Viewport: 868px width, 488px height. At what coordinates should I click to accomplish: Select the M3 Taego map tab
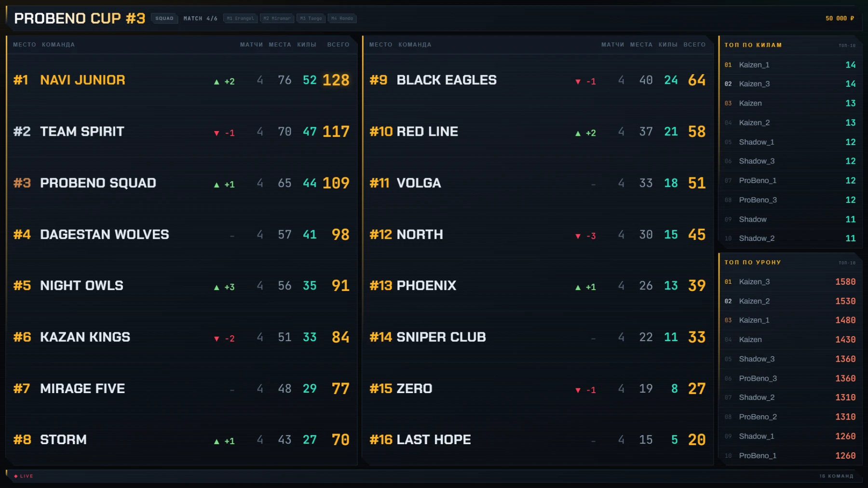(311, 18)
